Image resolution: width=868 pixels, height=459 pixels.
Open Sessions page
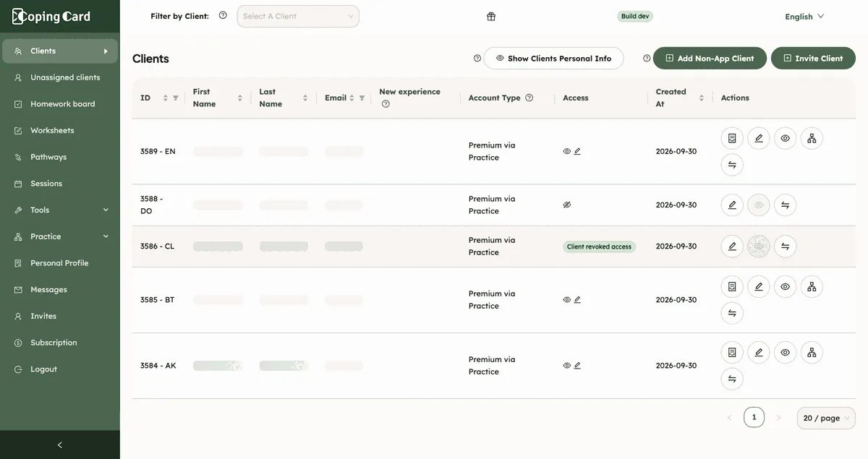[x=60, y=184]
